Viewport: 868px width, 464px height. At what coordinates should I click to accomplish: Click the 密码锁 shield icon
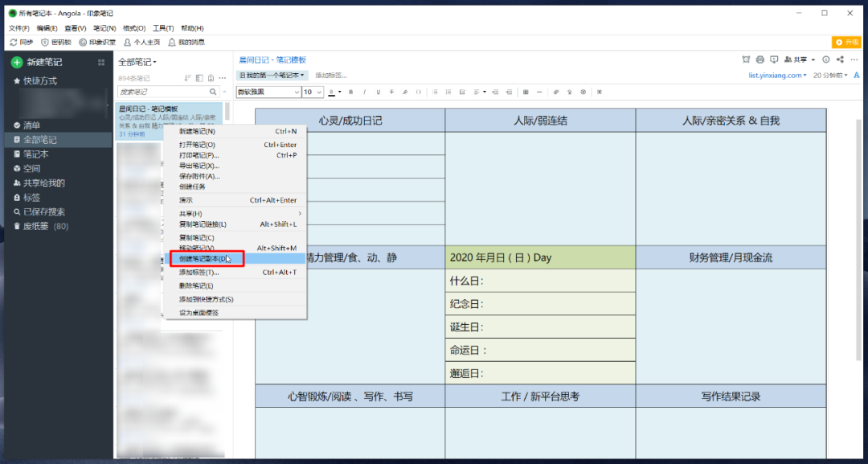coord(45,42)
